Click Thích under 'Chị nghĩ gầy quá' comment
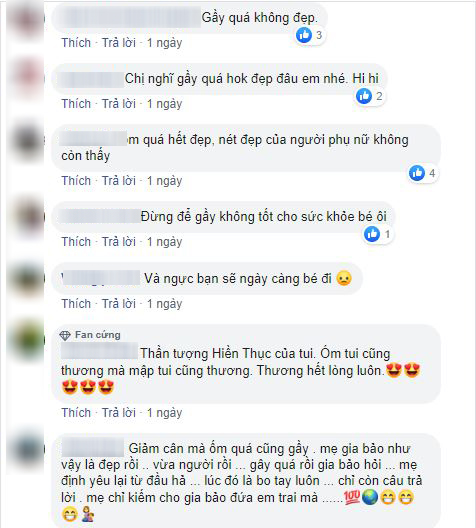This screenshot has width=476, height=528. pos(76,104)
